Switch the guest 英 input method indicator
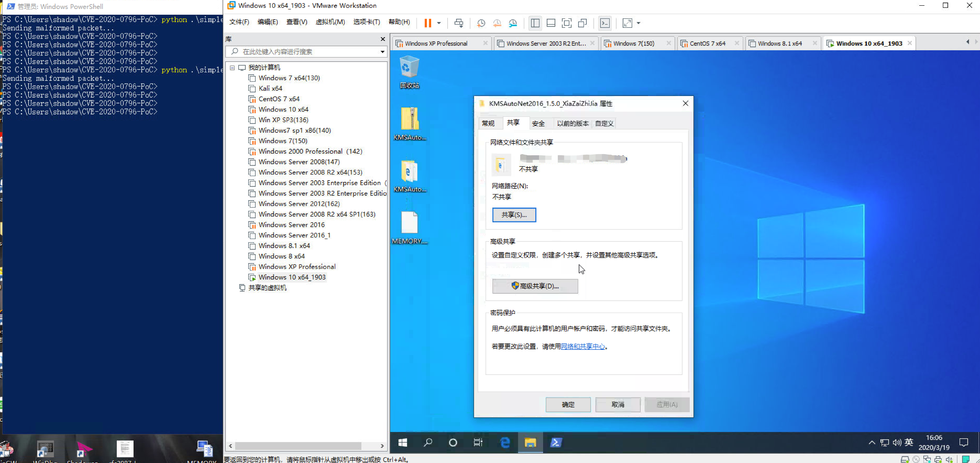Image resolution: width=980 pixels, height=463 pixels. 909,442
